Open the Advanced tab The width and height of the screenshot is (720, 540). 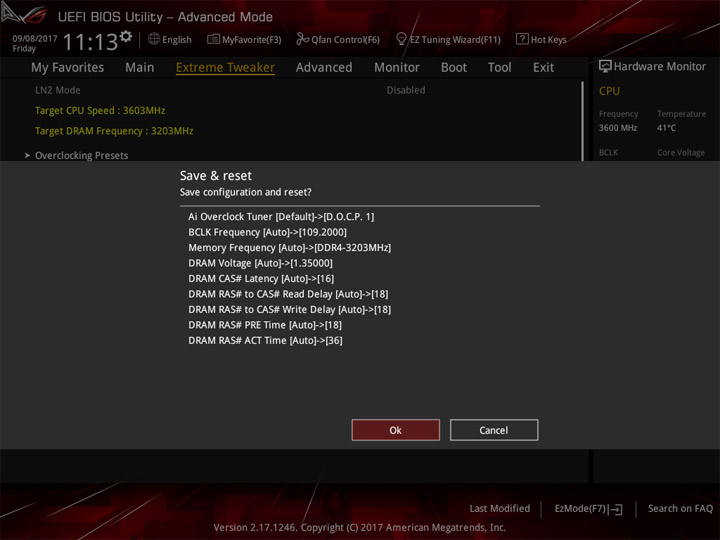coord(324,68)
